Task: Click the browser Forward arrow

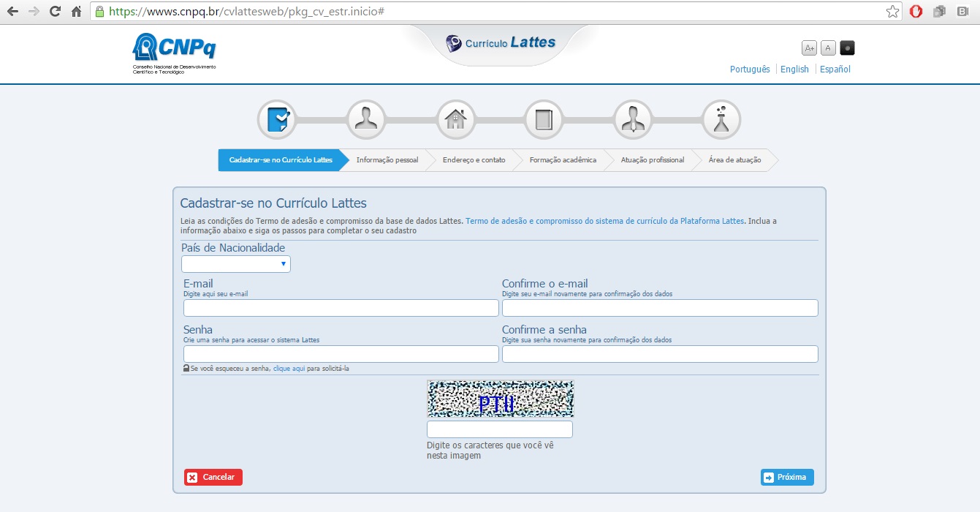Action: (x=33, y=12)
